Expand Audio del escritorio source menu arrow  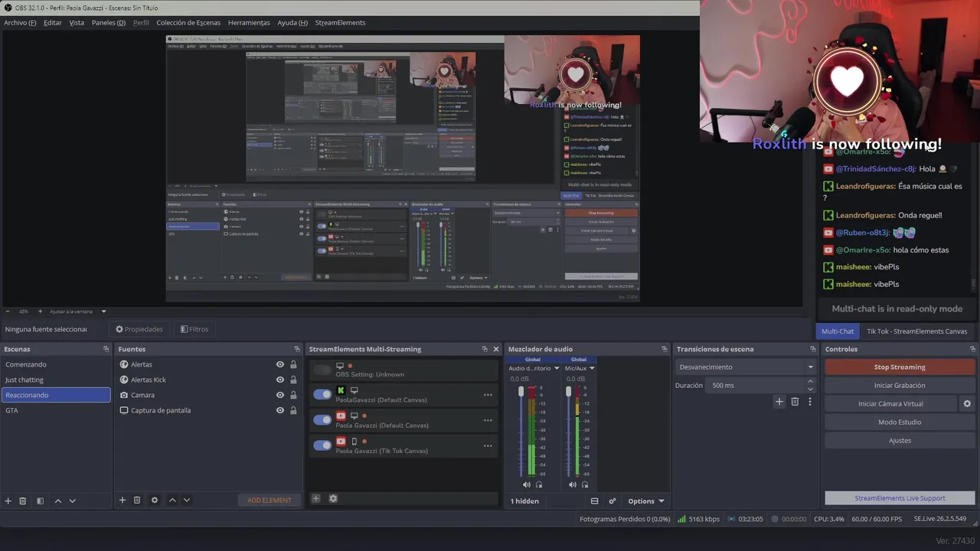click(556, 368)
